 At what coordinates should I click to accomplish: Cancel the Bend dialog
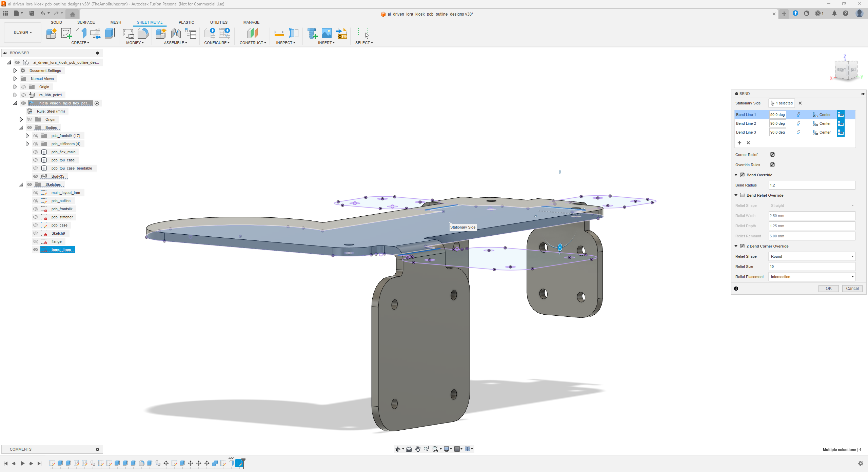click(x=852, y=289)
